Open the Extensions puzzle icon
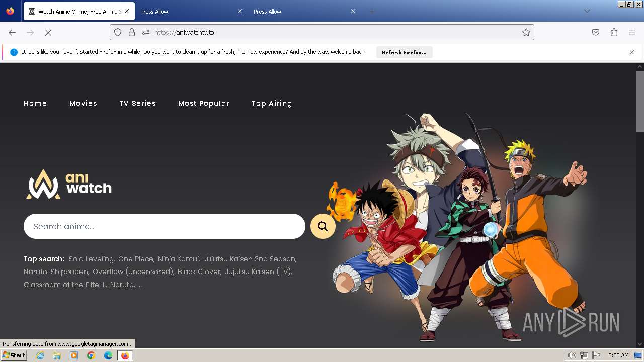The image size is (644, 362). point(614,32)
